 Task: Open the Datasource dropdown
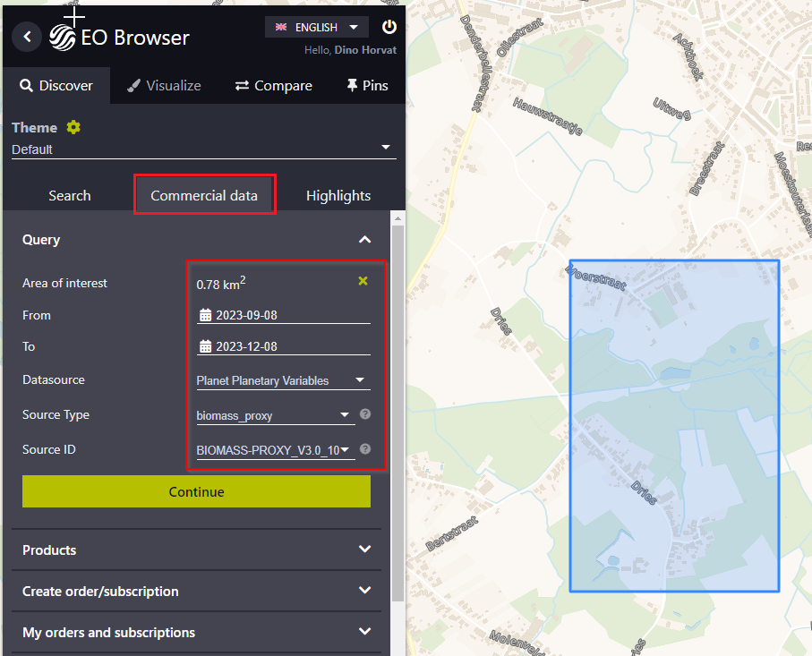tap(281, 380)
